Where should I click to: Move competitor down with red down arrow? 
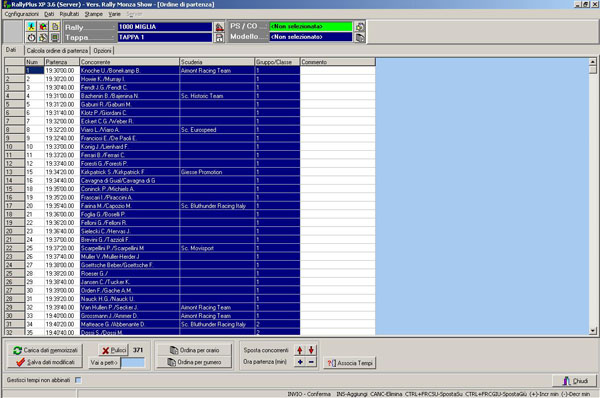tap(311, 350)
